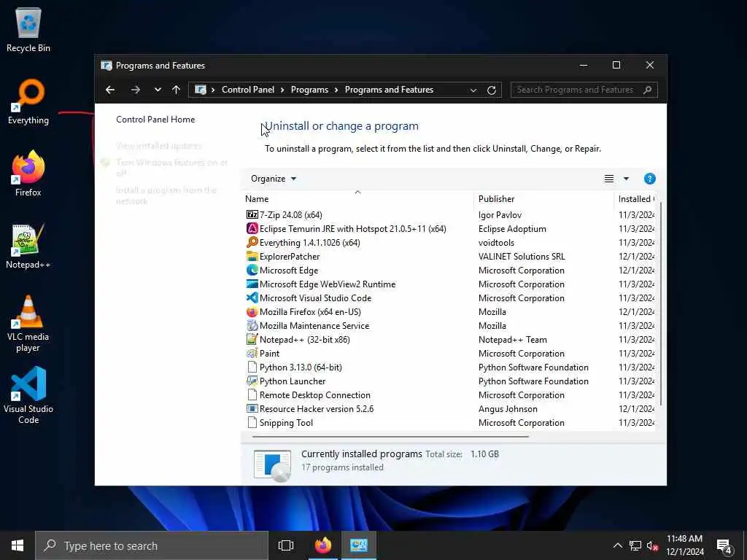Click View installed updates link
The width and height of the screenshot is (747, 560).
pos(158,146)
